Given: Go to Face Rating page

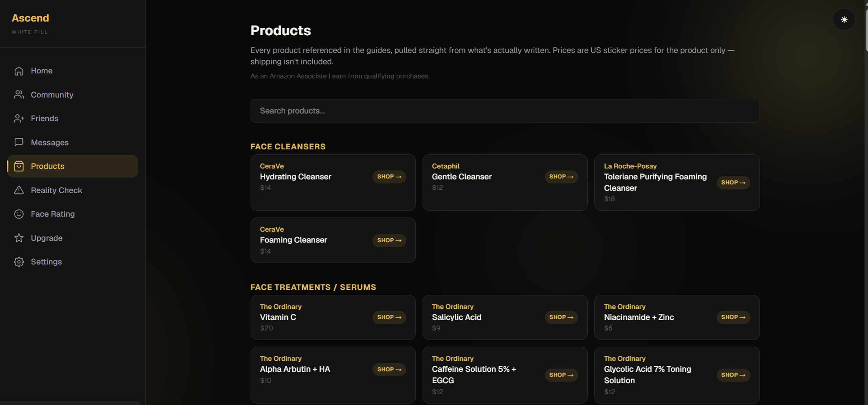Looking at the screenshot, I should (73, 214).
